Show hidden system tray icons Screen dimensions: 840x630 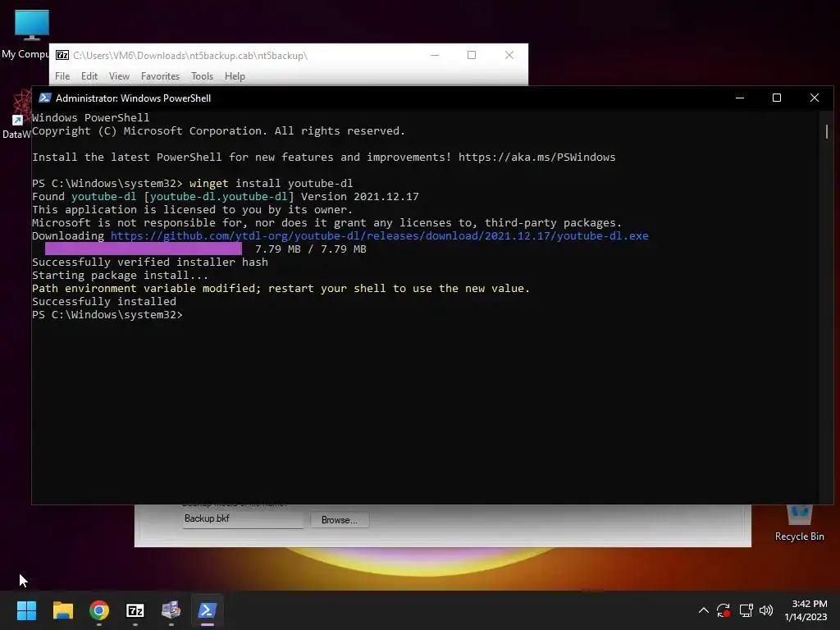pyautogui.click(x=703, y=610)
